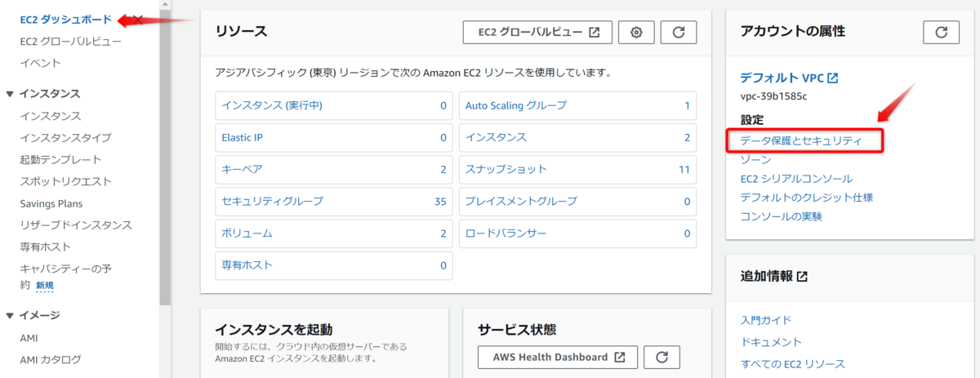980x378 pixels.
Task: Open AWS Health Dashboard button
Action: (x=559, y=357)
